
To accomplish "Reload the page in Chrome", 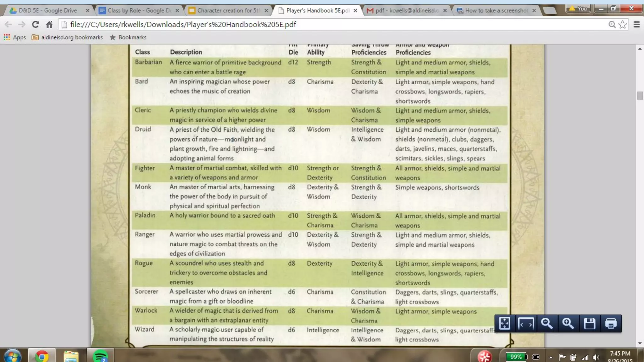I will [36, 25].
